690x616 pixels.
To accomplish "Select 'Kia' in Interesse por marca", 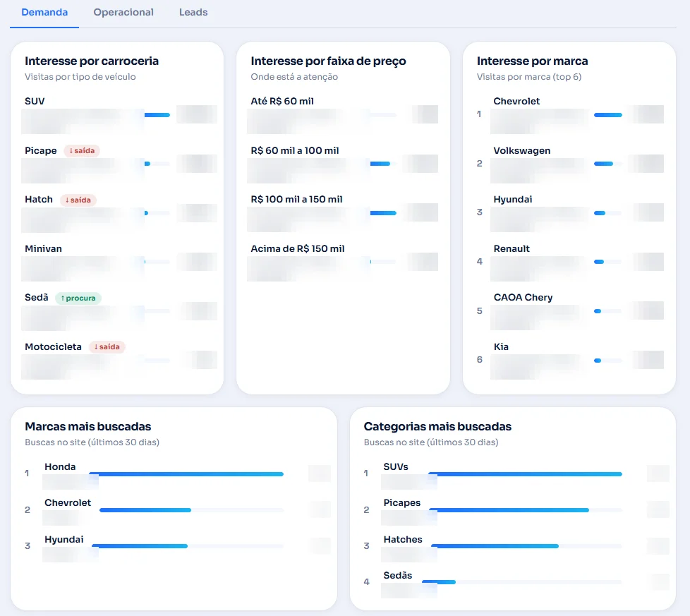I will coord(501,346).
